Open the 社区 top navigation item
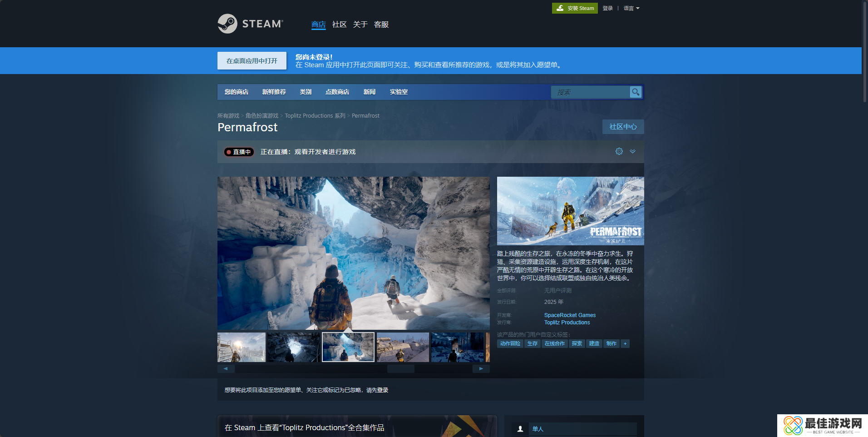868x437 pixels. point(339,25)
